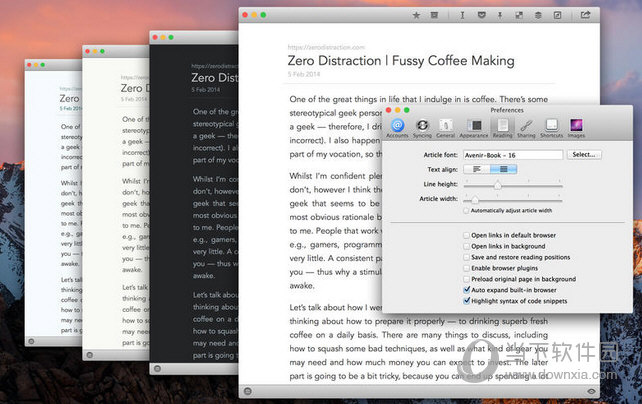Screen dimensions: 642x404
Task: Choose left text alignment segment
Action: tap(477, 169)
